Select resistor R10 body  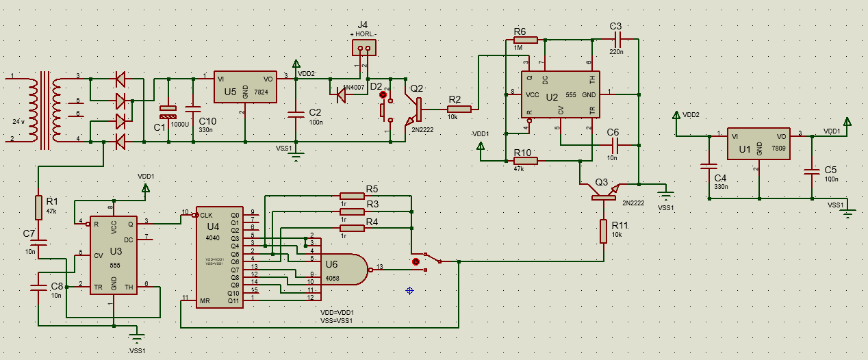[x=525, y=161]
